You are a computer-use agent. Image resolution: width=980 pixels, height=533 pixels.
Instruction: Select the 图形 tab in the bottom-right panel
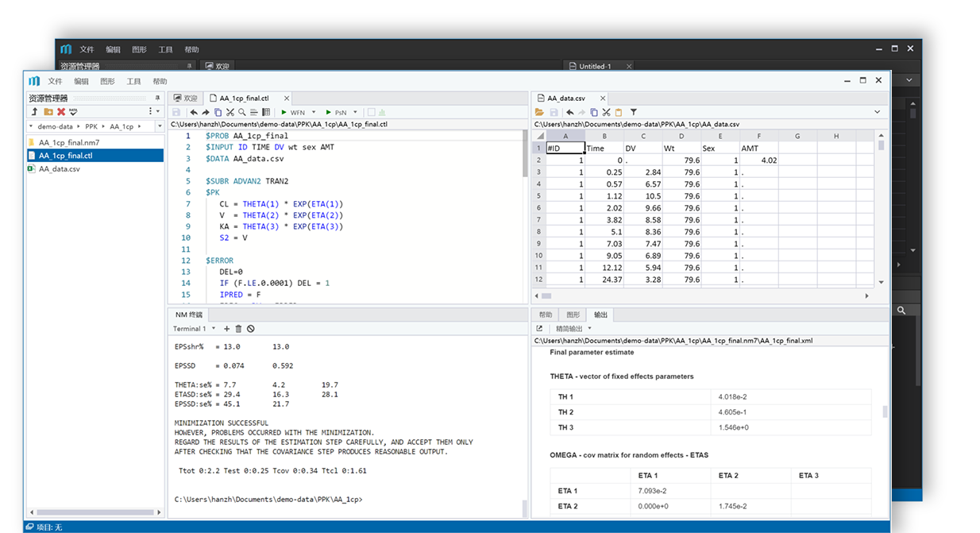coord(573,315)
